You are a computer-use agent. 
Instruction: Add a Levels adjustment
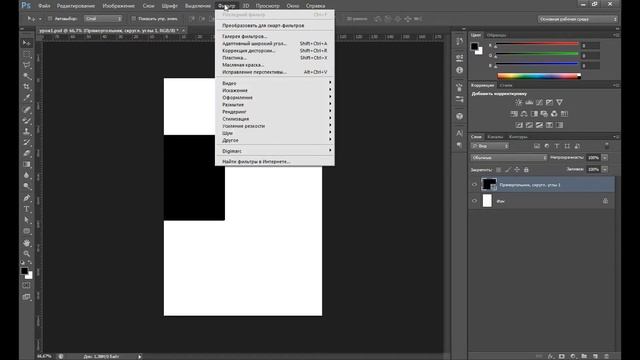[529, 102]
